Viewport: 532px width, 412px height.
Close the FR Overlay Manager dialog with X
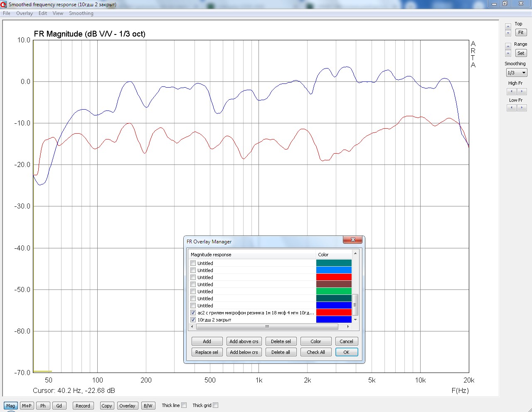(353, 240)
